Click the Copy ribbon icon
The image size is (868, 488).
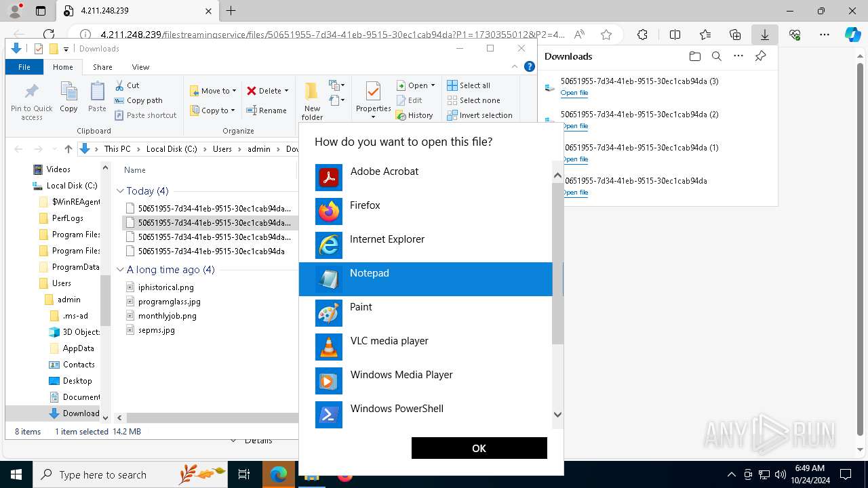68,98
